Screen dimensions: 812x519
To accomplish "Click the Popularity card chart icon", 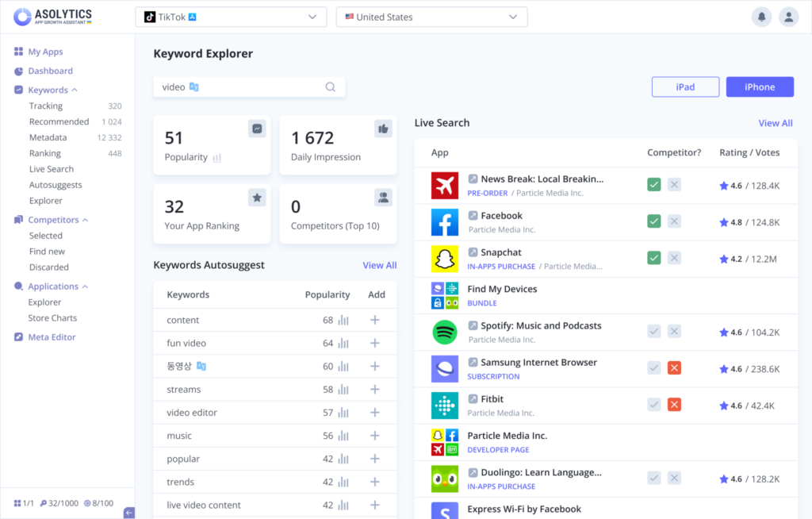I will 257,129.
